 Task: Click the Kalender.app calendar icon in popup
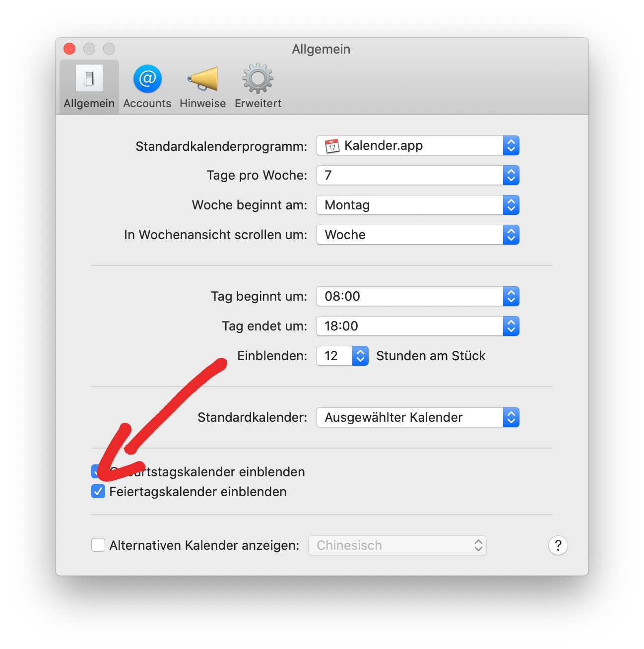click(x=332, y=146)
